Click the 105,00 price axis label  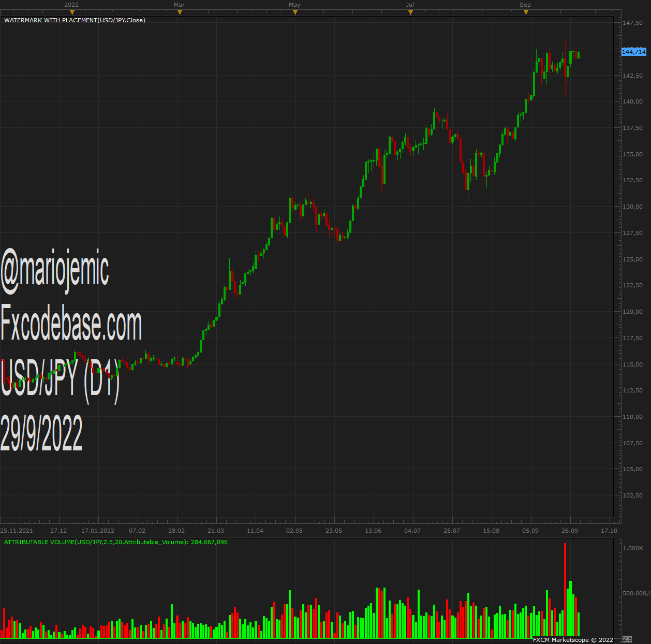633,469
